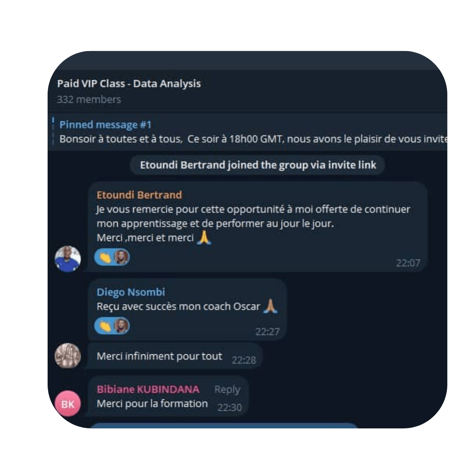The height and width of the screenshot is (476, 476).
Task: Click the BK initials avatar
Action: (x=68, y=403)
